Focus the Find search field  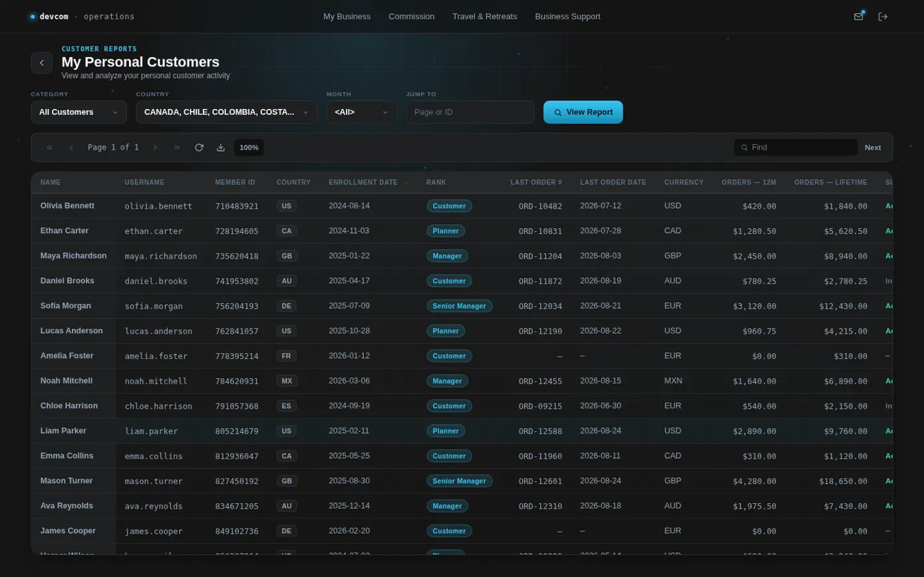[796, 148]
